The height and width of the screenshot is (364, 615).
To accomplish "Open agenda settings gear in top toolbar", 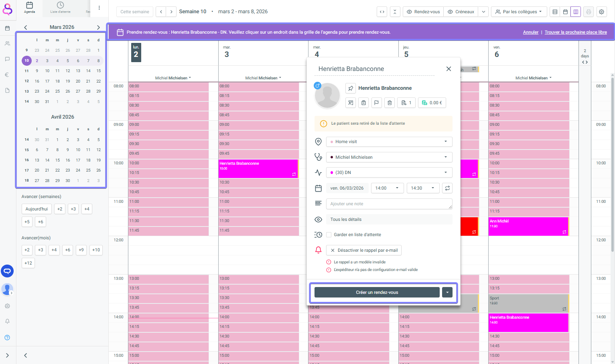I will 601,12.
